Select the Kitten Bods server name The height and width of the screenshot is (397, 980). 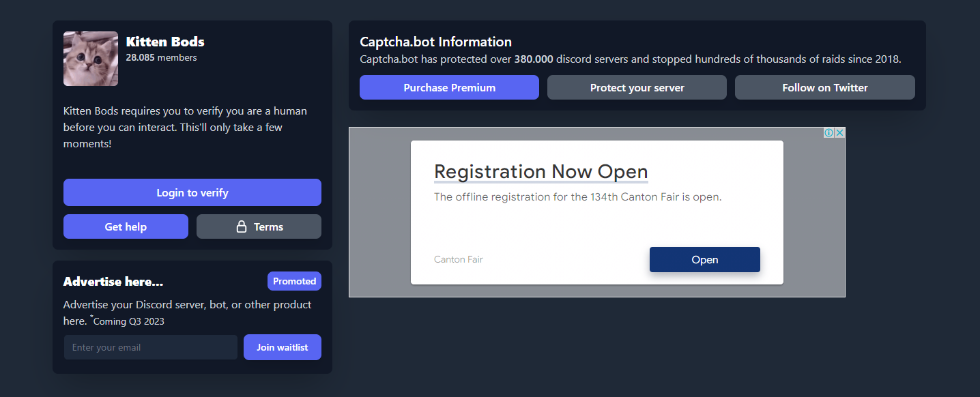[165, 42]
